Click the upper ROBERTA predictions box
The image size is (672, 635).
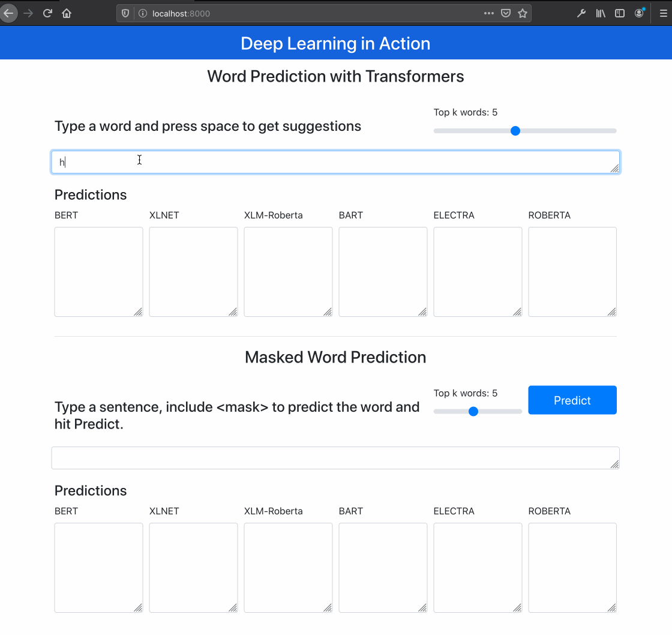(572, 272)
